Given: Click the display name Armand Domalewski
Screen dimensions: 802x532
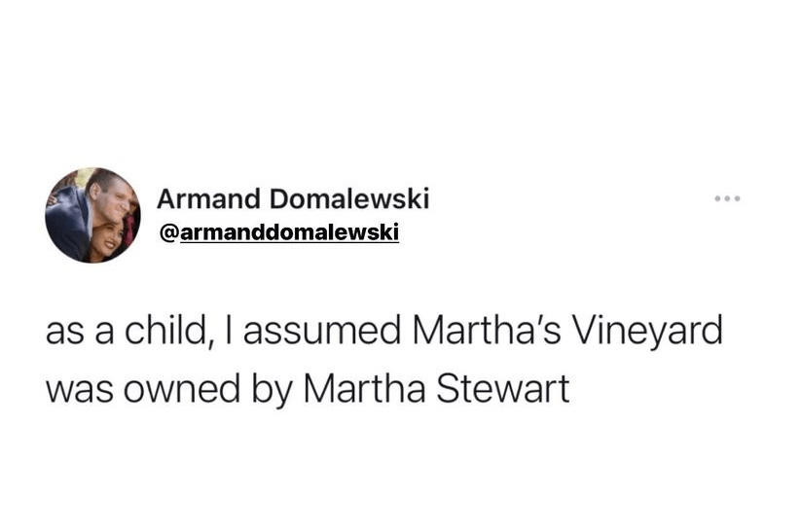Looking at the screenshot, I should tap(293, 199).
